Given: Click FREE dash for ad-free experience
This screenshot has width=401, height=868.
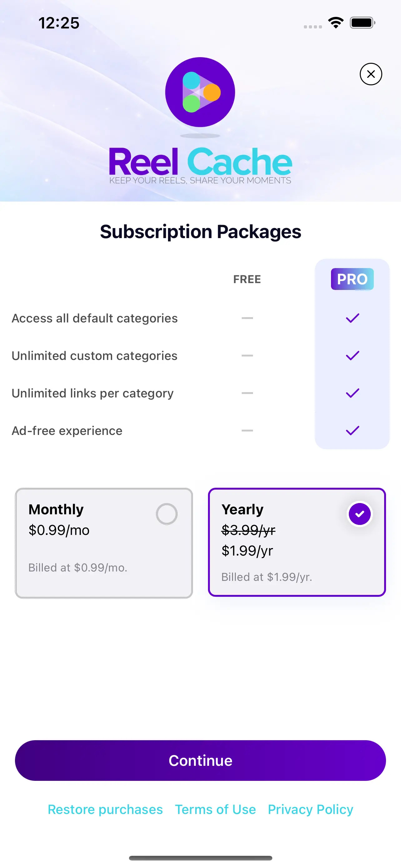Looking at the screenshot, I should tap(247, 430).
